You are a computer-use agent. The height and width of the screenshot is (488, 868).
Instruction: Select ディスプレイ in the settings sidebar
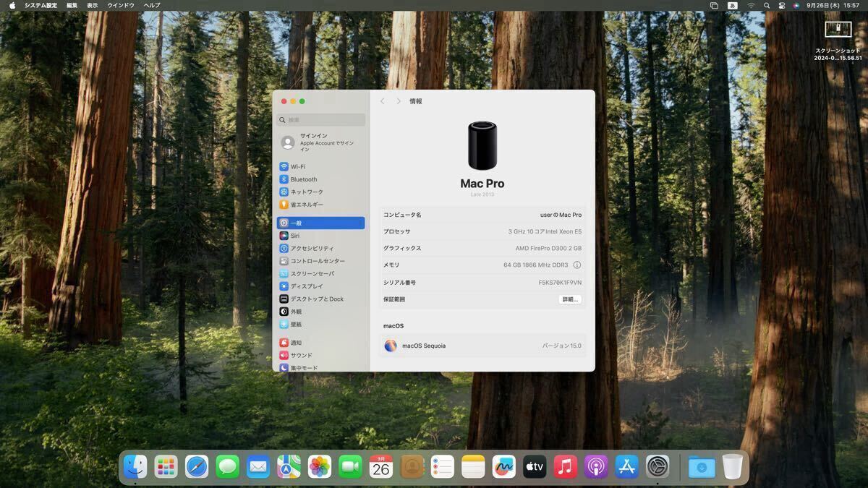(x=320, y=286)
